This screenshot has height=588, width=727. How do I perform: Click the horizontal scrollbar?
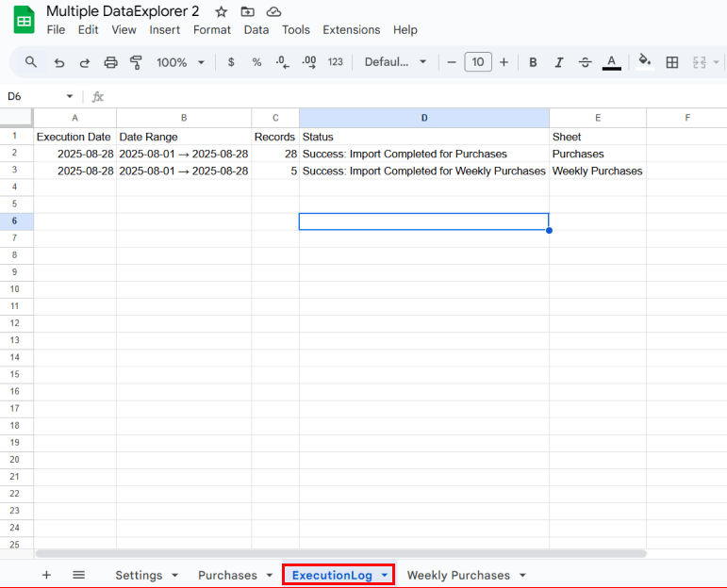point(340,554)
